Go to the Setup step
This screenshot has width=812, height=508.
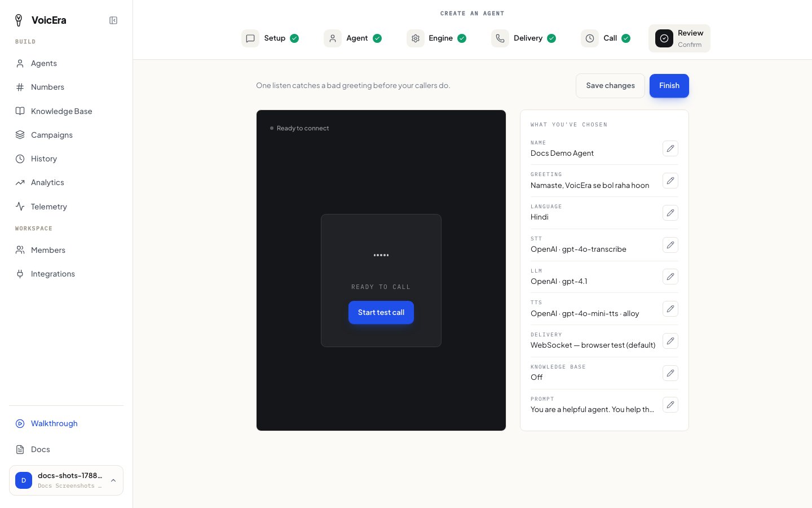coord(270,38)
